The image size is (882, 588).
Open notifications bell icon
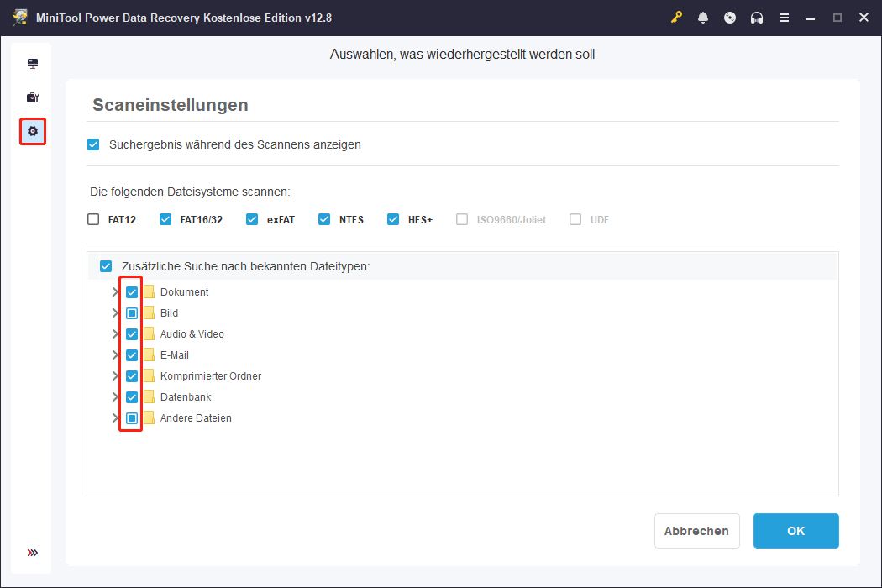point(702,18)
